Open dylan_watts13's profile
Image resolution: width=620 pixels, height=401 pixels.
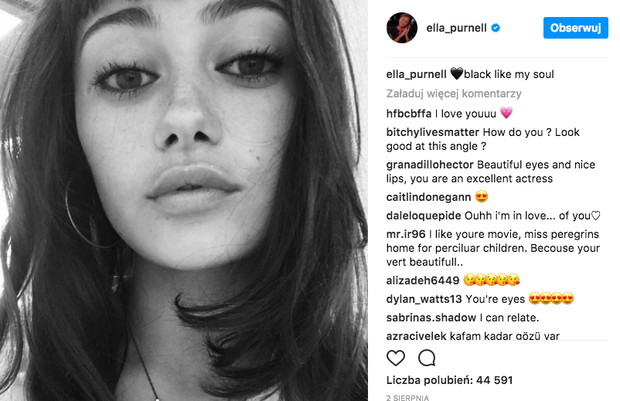[424, 299]
